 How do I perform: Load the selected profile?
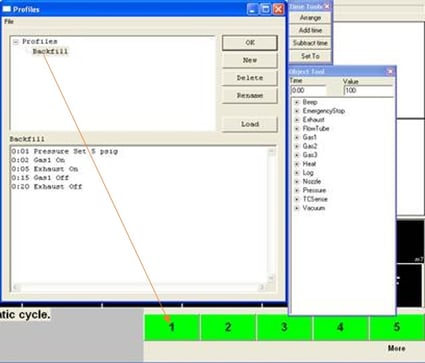250,124
